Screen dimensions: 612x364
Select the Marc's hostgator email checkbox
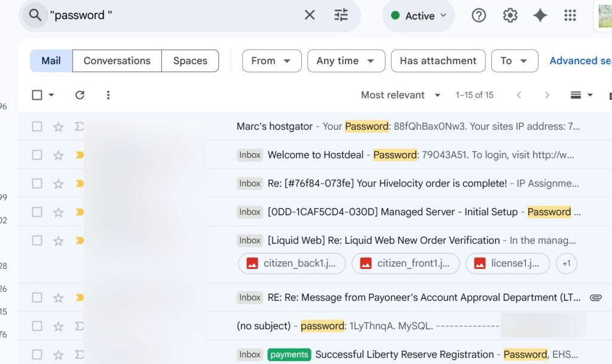coord(37,126)
